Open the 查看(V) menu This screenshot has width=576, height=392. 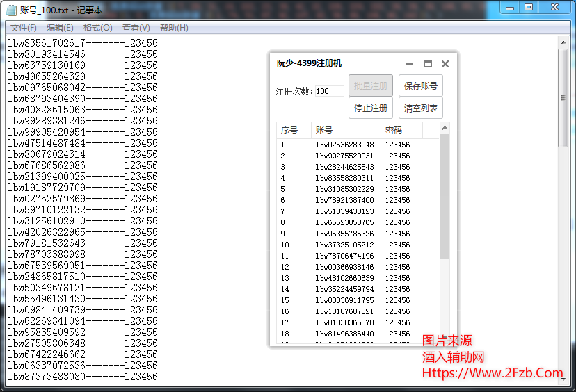pyautogui.click(x=136, y=28)
